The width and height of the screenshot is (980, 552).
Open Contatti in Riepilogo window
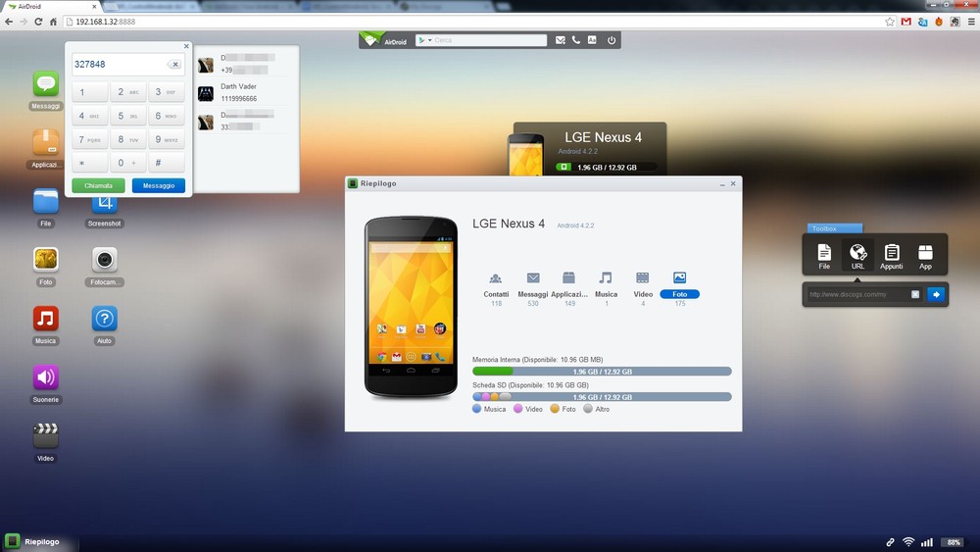click(x=496, y=288)
